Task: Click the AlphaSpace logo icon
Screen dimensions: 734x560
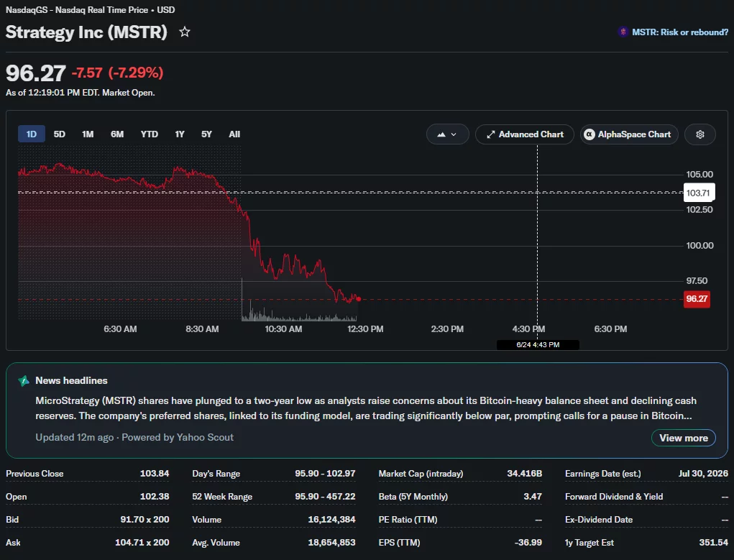Action: 590,134
